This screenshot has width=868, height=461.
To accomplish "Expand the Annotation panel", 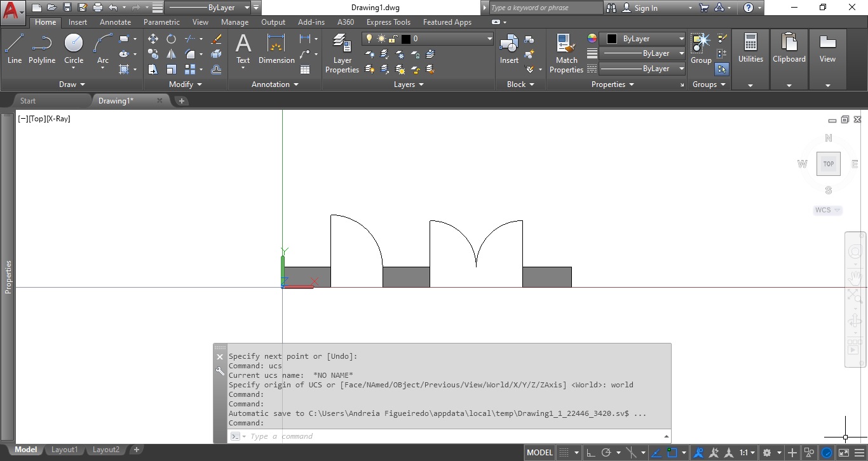I will pyautogui.click(x=275, y=84).
